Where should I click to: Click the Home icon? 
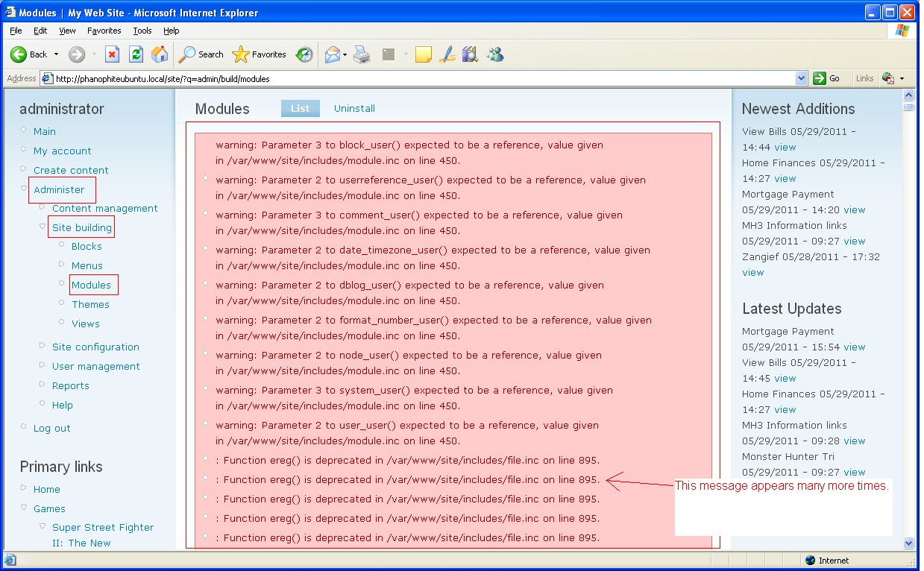coord(160,54)
